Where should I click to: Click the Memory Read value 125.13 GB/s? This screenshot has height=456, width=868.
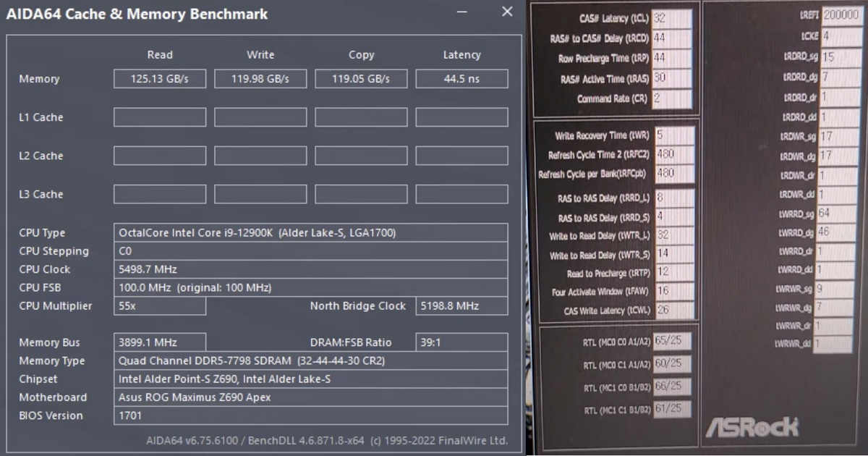(160, 79)
